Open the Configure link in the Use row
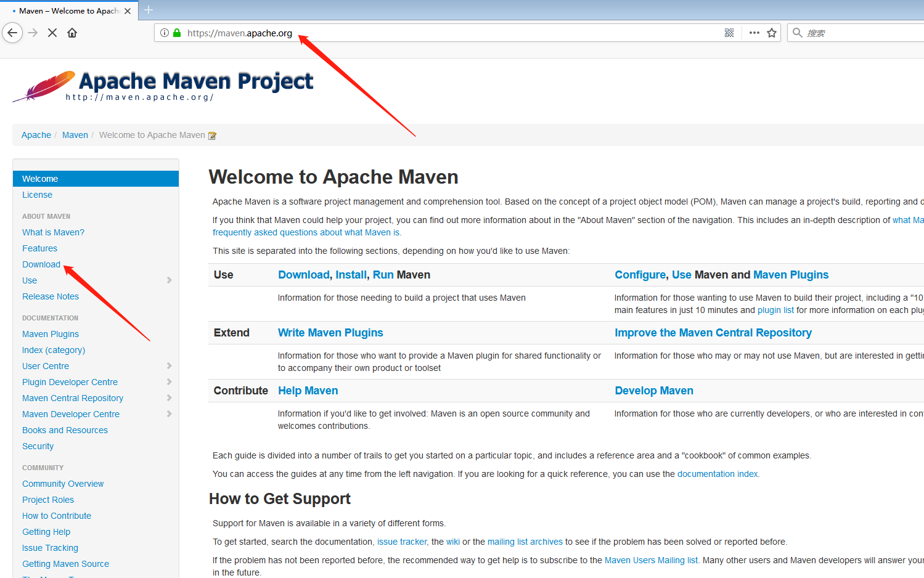Screen dimensions: 924x578 click(x=640, y=275)
